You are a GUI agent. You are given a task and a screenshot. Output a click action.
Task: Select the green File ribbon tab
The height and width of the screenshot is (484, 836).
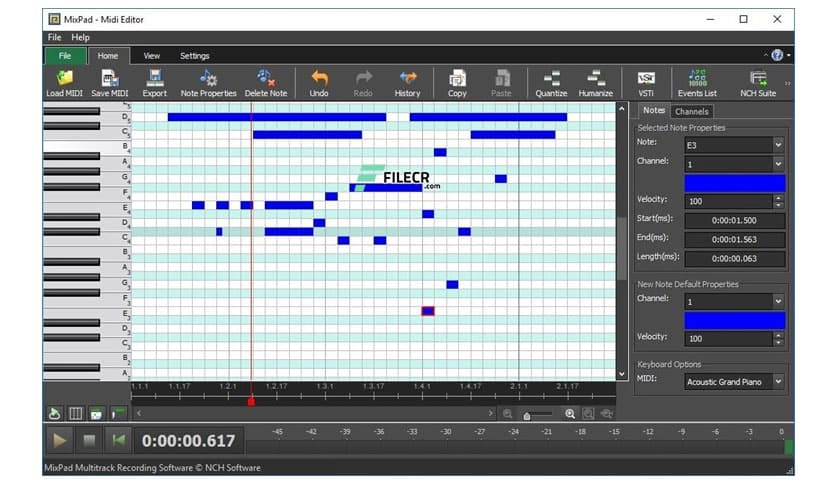click(65, 56)
